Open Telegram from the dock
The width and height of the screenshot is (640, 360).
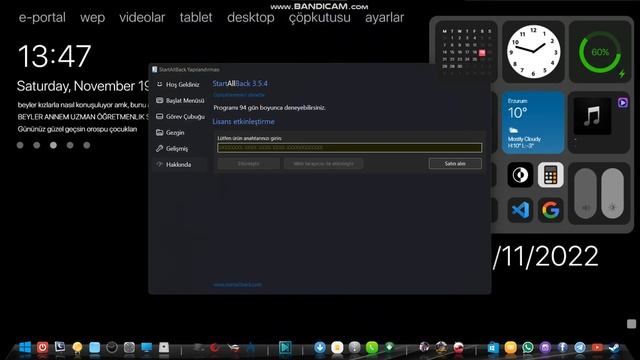[x=580, y=348]
